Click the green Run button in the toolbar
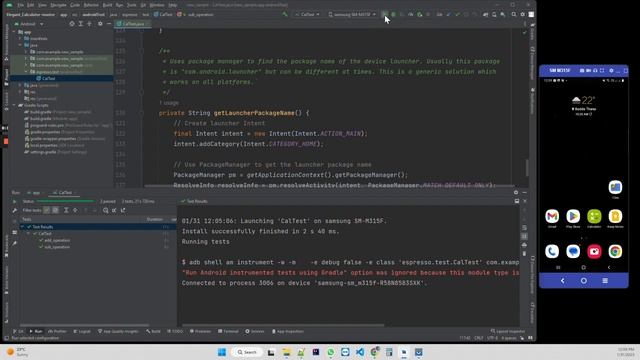640x360 pixels. click(x=384, y=14)
